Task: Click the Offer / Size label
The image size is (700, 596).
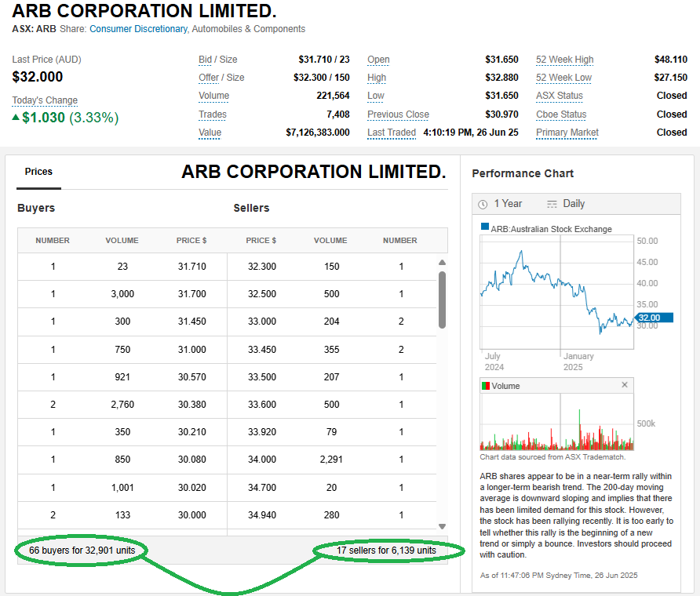Action: pos(221,78)
